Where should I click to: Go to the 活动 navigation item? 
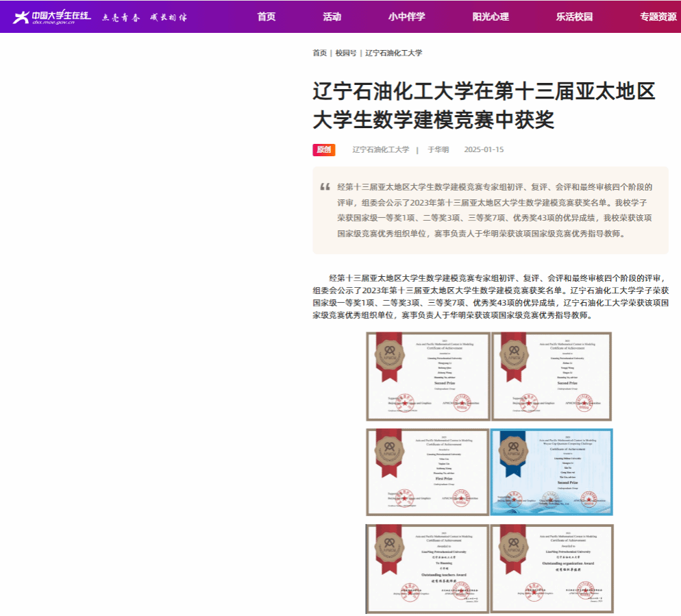[332, 17]
